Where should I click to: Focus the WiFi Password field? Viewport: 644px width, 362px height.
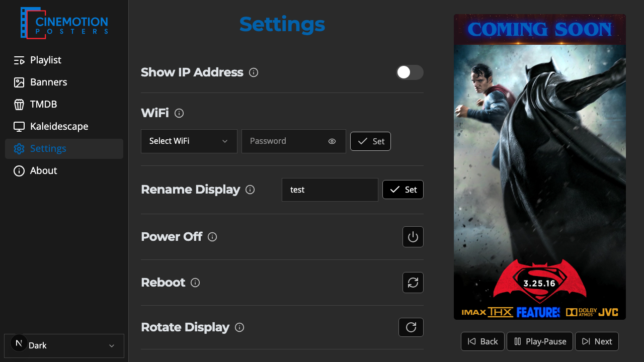click(294, 141)
